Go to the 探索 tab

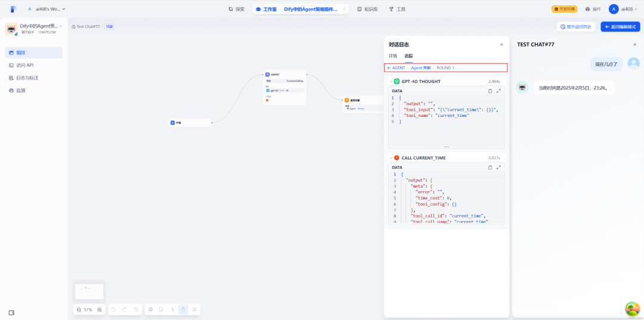pyautogui.click(x=237, y=9)
